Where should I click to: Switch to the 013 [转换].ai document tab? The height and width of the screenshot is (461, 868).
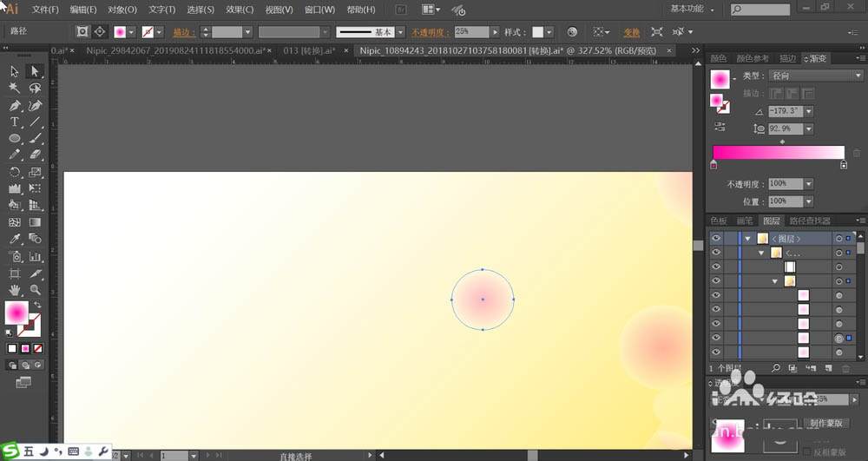click(x=310, y=50)
